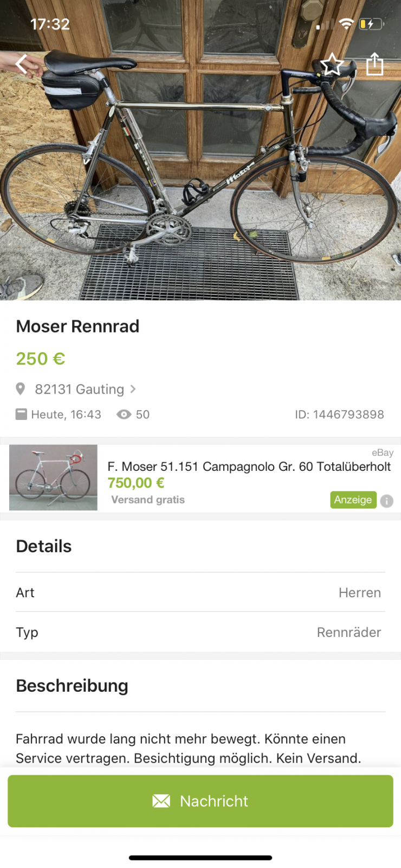The width and height of the screenshot is (401, 868).
Task: Tap the battery charging icon
Action: [x=371, y=24]
